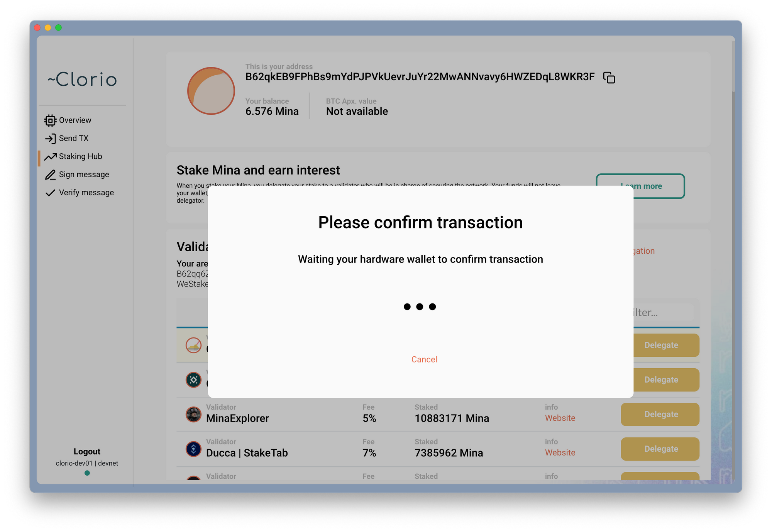The width and height of the screenshot is (772, 532).
Task: Open the Staking Hub menu item
Action: pyautogui.click(x=80, y=156)
